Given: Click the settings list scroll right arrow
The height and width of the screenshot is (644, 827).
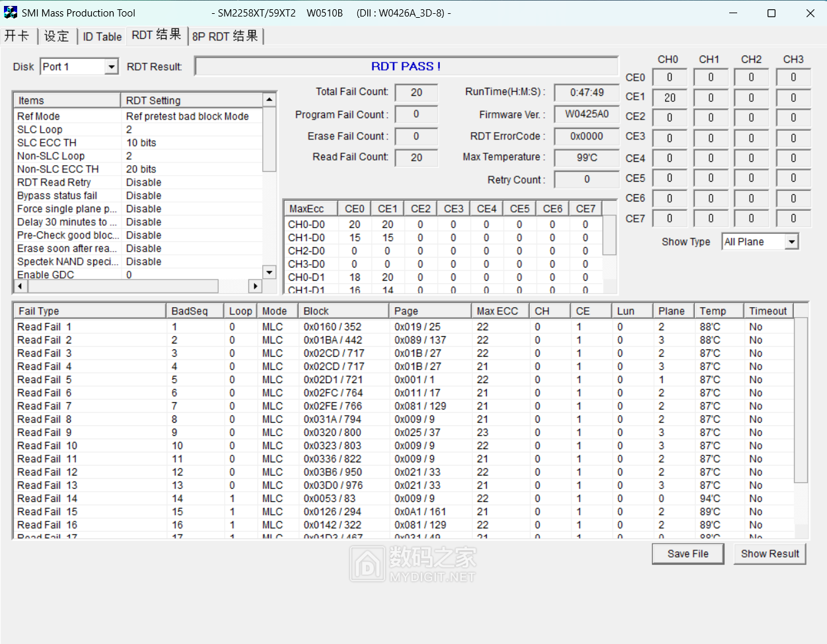Looking at the screenshot, I should 255,286.
